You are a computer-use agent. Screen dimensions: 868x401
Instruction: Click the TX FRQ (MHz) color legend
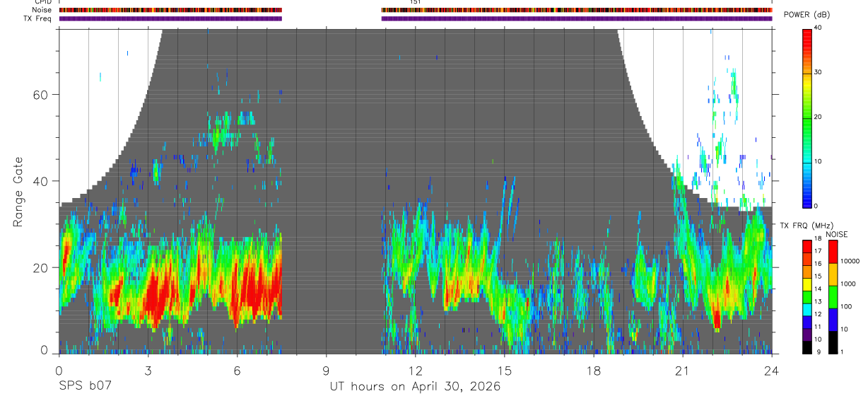[x=807, y=297]
